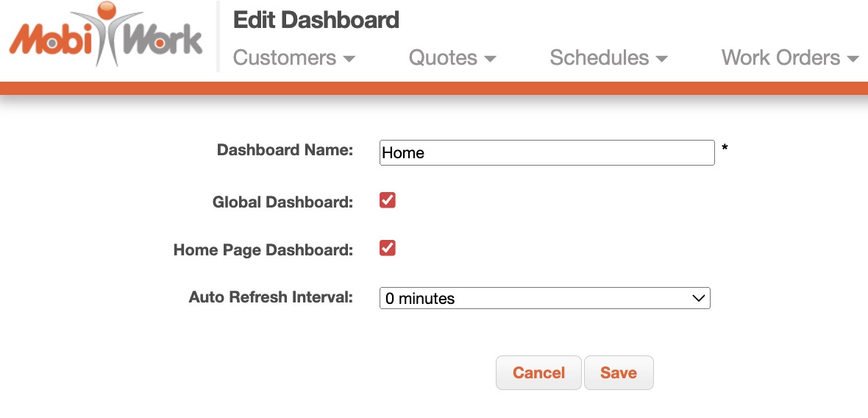Image resolution: width=868 pixels, height=418 pixels.
Task: Click the Global Dashboard label text
Action: (x=282, y=202)
